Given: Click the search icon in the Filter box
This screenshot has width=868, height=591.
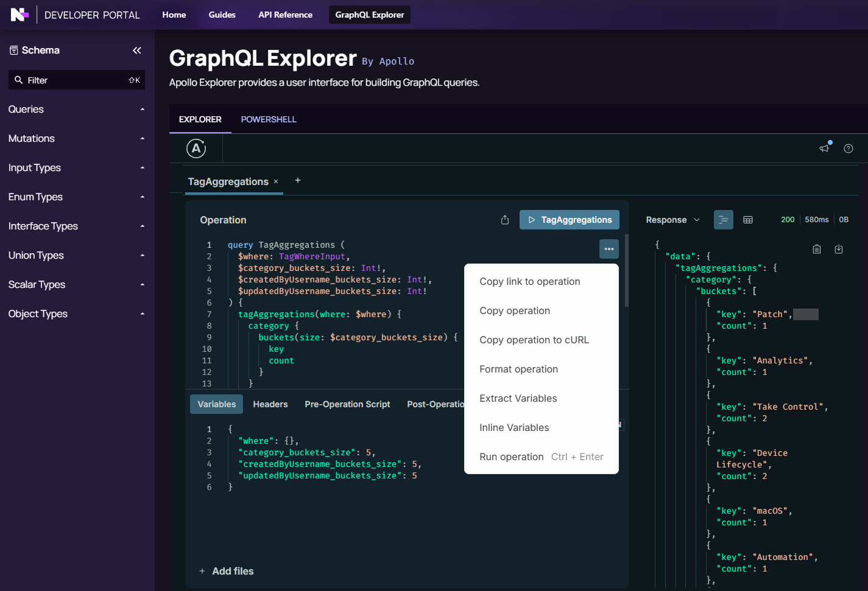Looking at the screenshot, I should (19, 80).
